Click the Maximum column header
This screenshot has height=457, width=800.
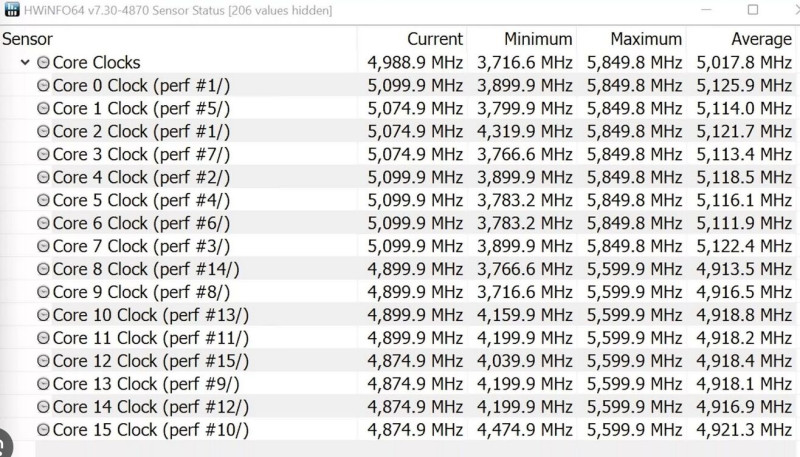click(x=646, y=39)
